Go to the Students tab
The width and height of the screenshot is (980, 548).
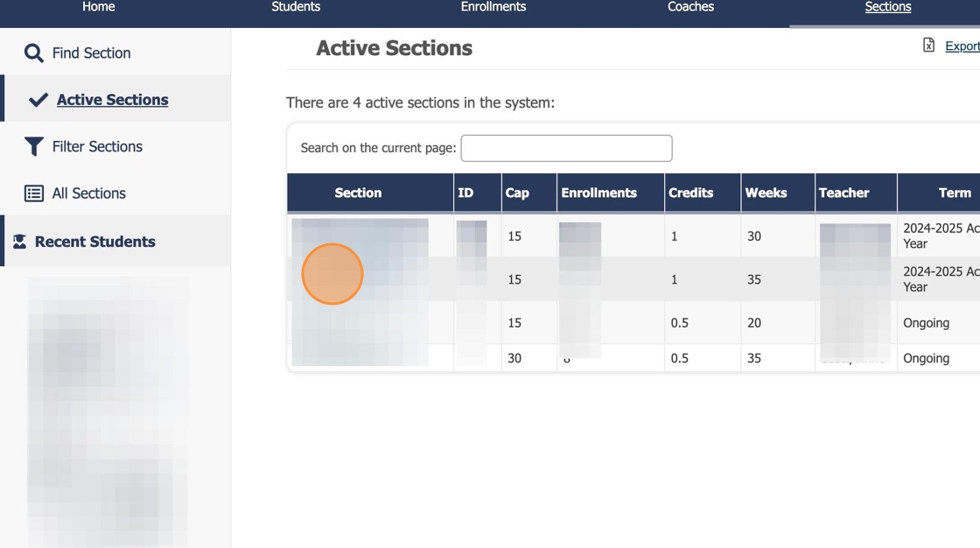[x=296, y=7]
